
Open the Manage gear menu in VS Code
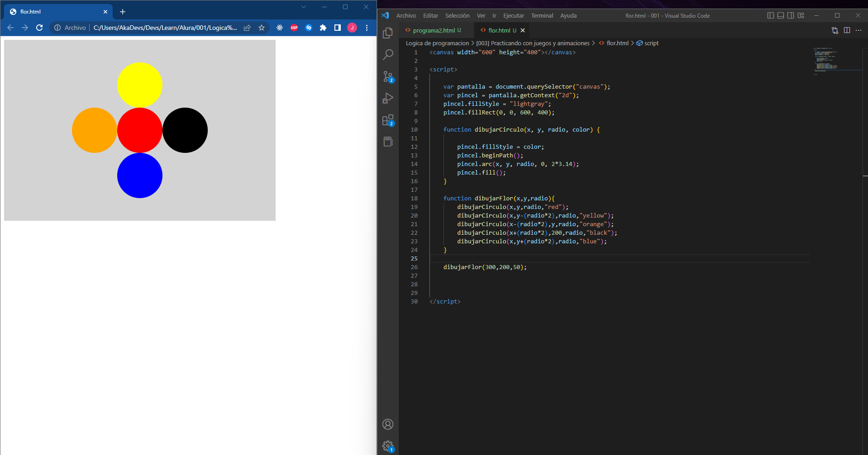pyautogui.click(x=388, y=446)
